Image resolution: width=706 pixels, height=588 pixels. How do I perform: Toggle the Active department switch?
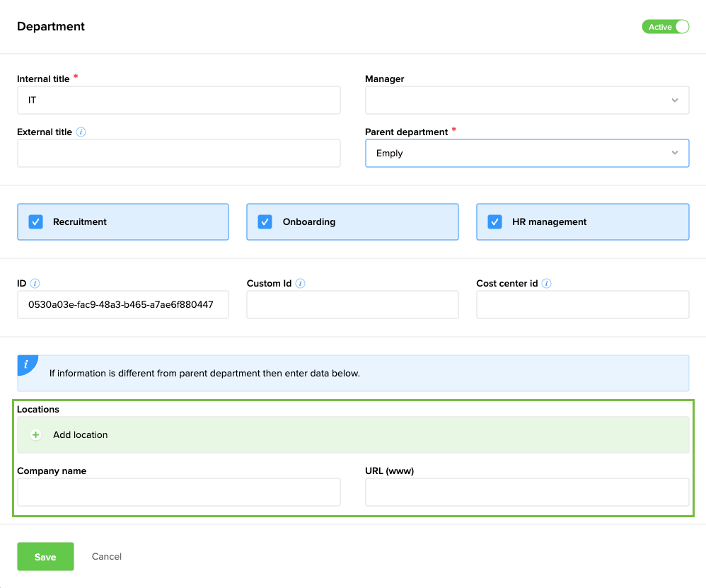665,27
